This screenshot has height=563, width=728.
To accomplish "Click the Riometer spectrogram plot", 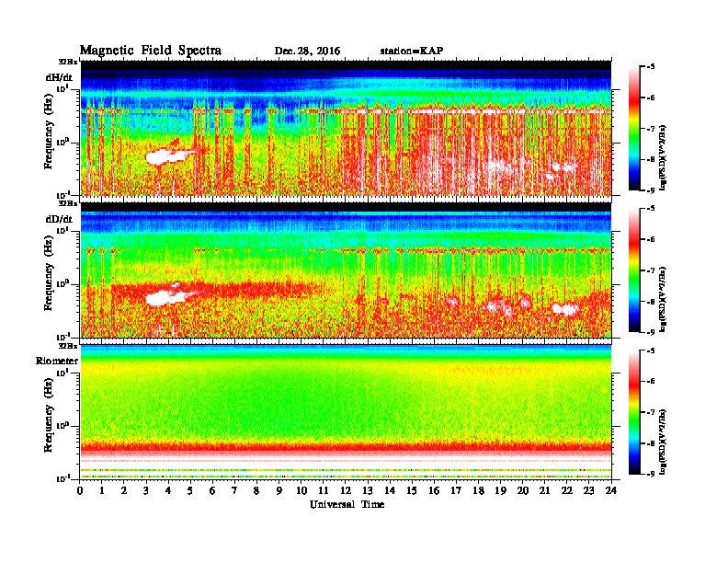I will tap(346, 412).
